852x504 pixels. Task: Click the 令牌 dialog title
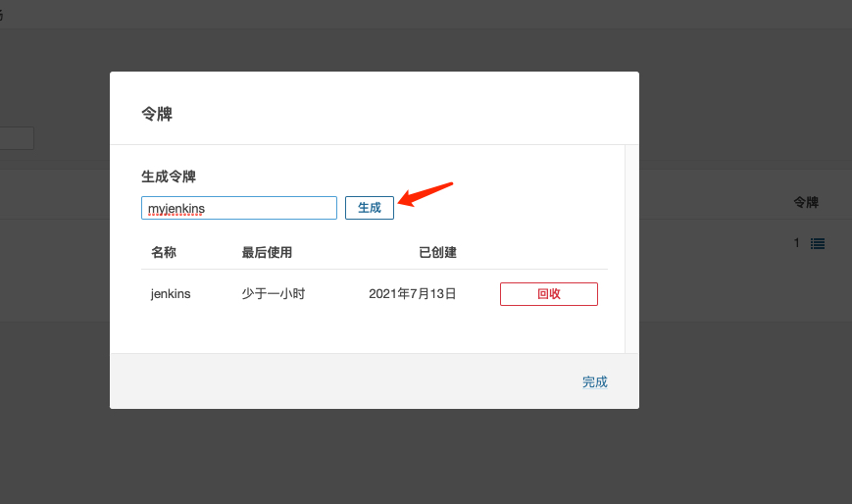pos(157,114)
